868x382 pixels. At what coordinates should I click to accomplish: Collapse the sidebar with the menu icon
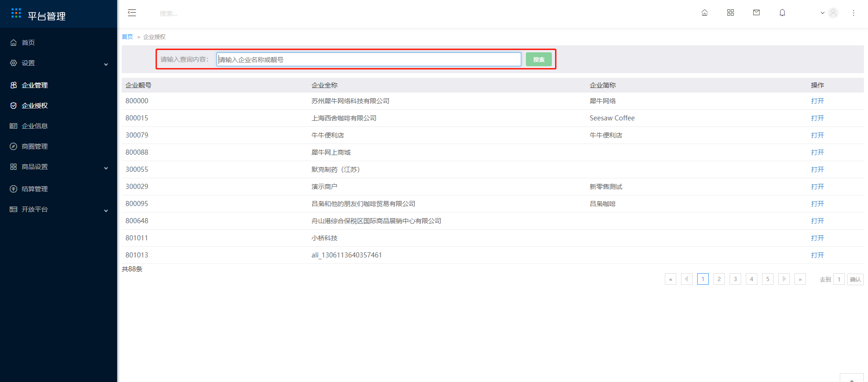132,13
